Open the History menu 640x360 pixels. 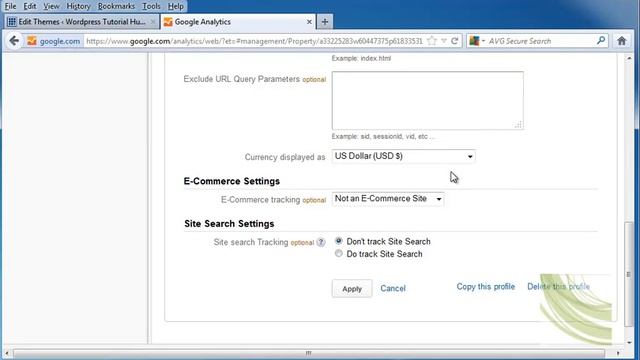click(x=78, y=6)
